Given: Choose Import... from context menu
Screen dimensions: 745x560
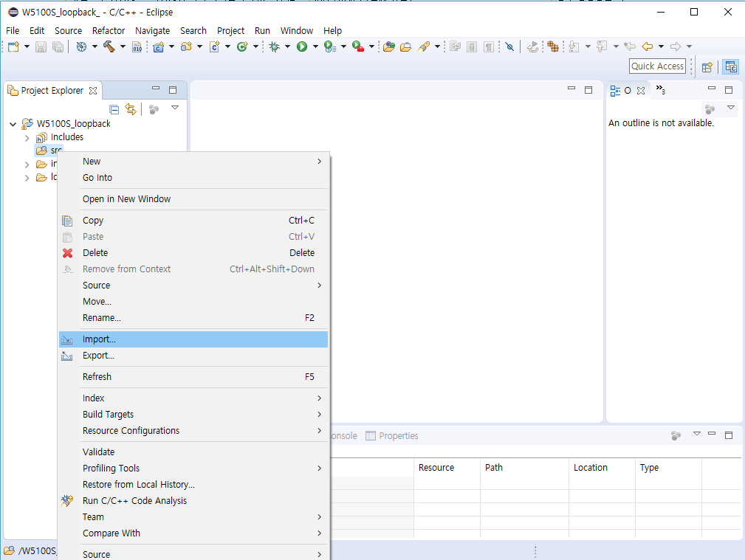Looking at the screenshot, I should [x=193, y=339].
